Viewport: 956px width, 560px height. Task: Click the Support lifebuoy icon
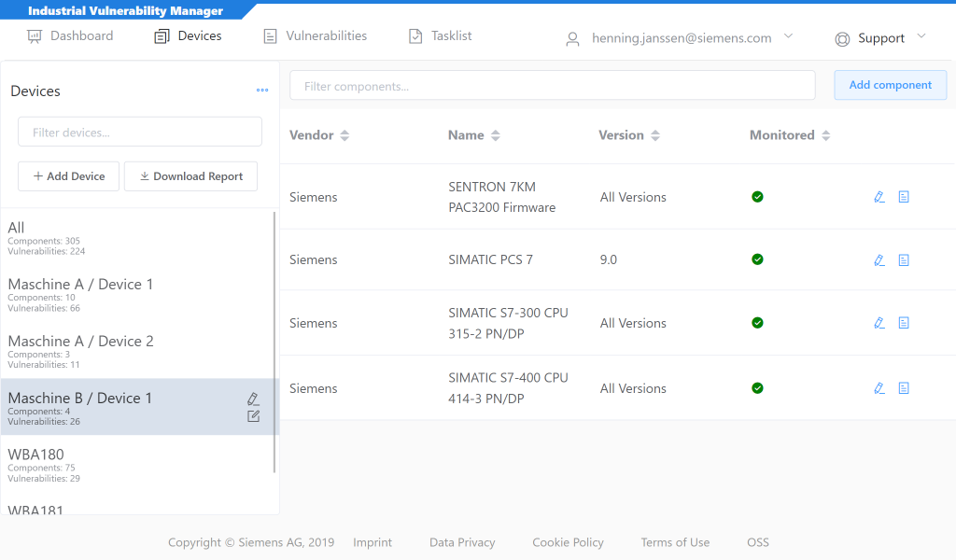coord(842,39)
